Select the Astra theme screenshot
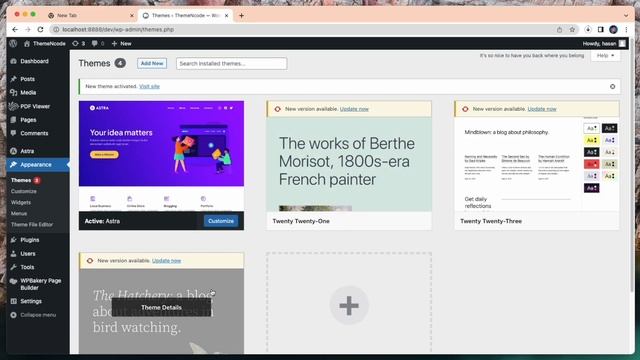Image resolution: width=640 pixels, height=360 pixels. point(161,156)
